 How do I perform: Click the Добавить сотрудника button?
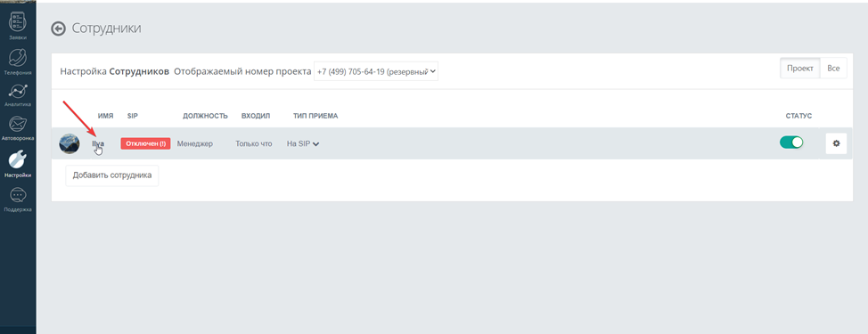click(x=111, y=175)
